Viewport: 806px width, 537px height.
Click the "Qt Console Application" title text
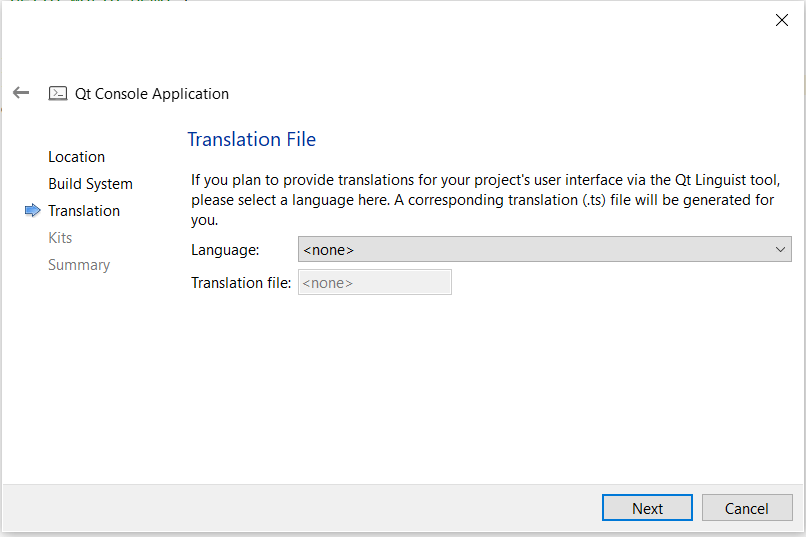tap(152, 94)
